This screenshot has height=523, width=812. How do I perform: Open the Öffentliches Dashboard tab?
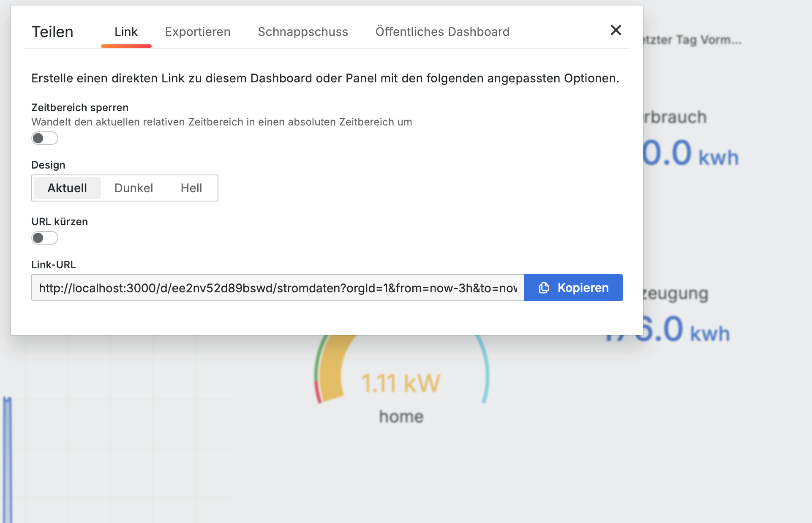(442, 32)
